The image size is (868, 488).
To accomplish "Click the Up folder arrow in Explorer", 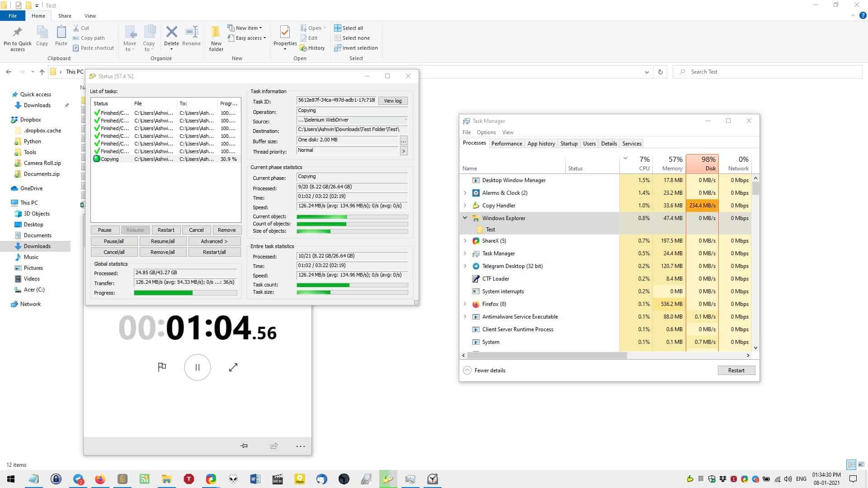I will (42, 72).
